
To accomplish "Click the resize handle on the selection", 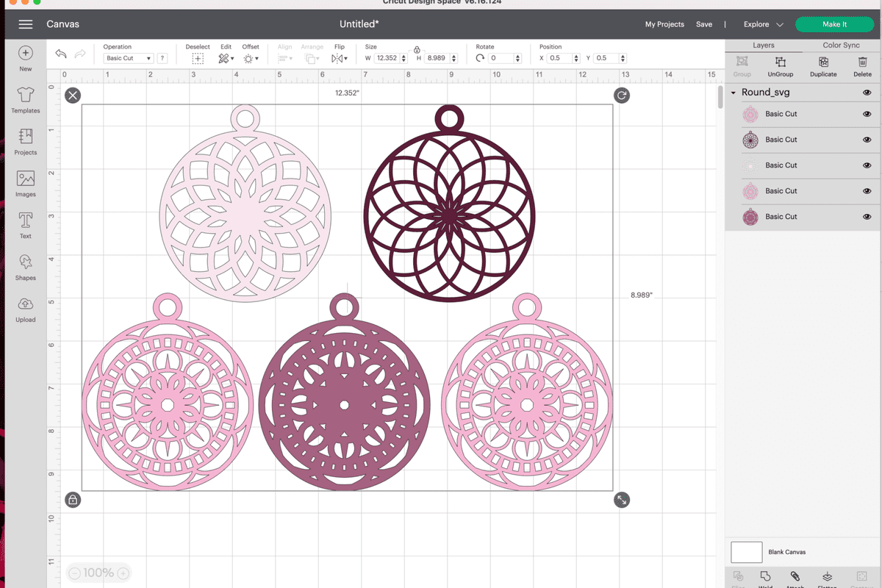I will tap(622, 500).
